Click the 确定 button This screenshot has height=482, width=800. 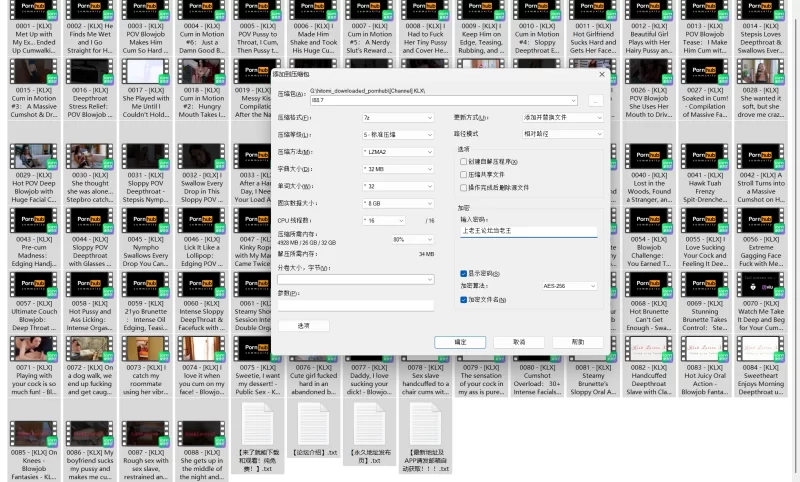[460, 342]
